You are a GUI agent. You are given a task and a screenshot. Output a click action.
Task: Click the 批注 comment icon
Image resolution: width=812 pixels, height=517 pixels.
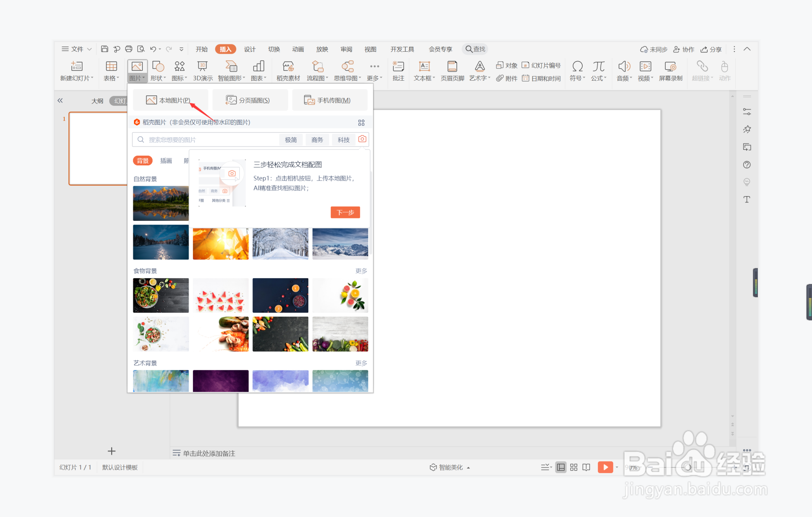(398, 71)
